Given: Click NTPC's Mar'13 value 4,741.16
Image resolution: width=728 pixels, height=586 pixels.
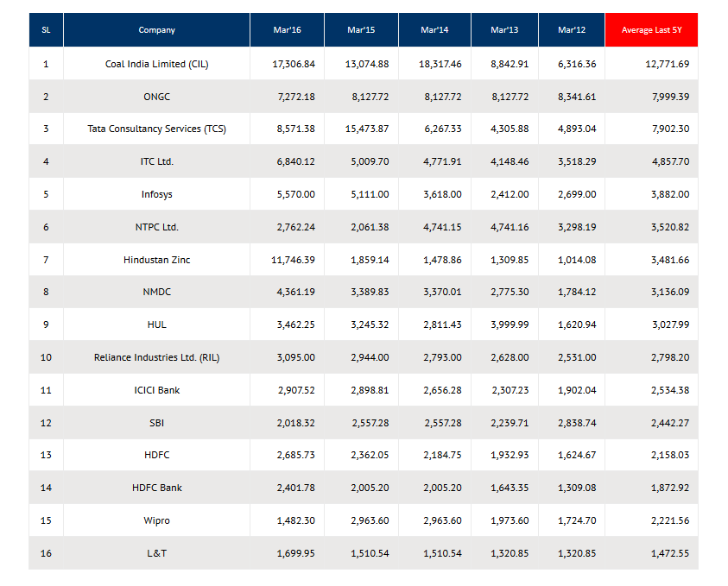Looking at the screenshot, I should tap(510, 227).
